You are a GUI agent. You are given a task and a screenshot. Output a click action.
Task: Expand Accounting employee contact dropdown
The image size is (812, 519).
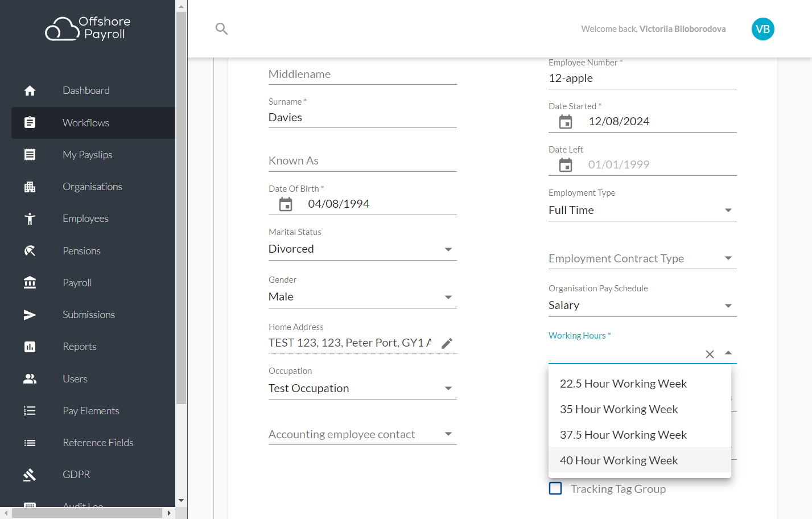click(x=362, y=434)
